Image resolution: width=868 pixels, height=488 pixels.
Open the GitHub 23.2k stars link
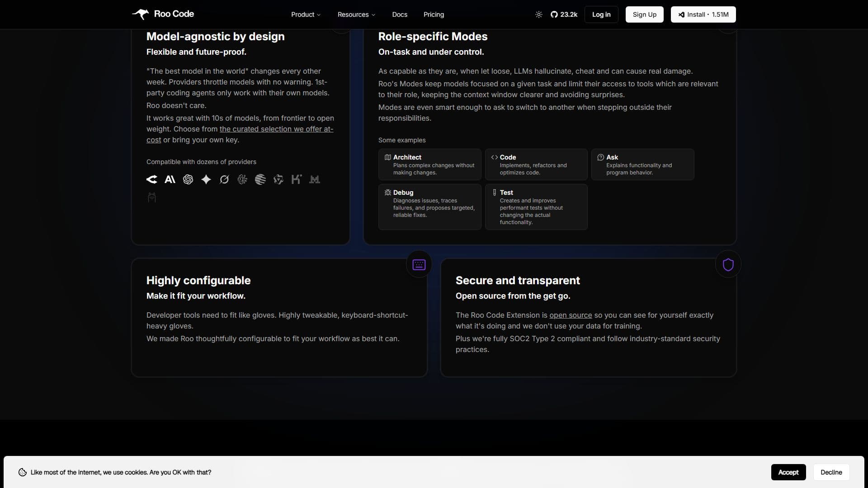[564, 14]
